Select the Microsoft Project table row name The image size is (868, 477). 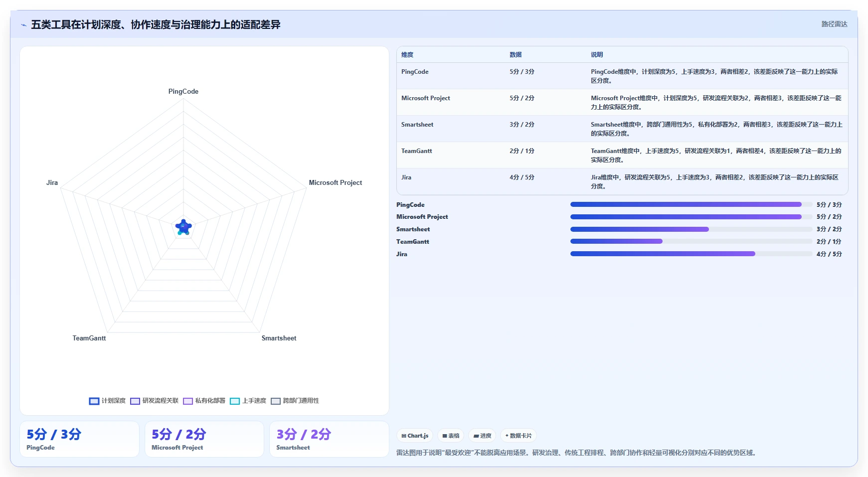click(x=425, y=98)
